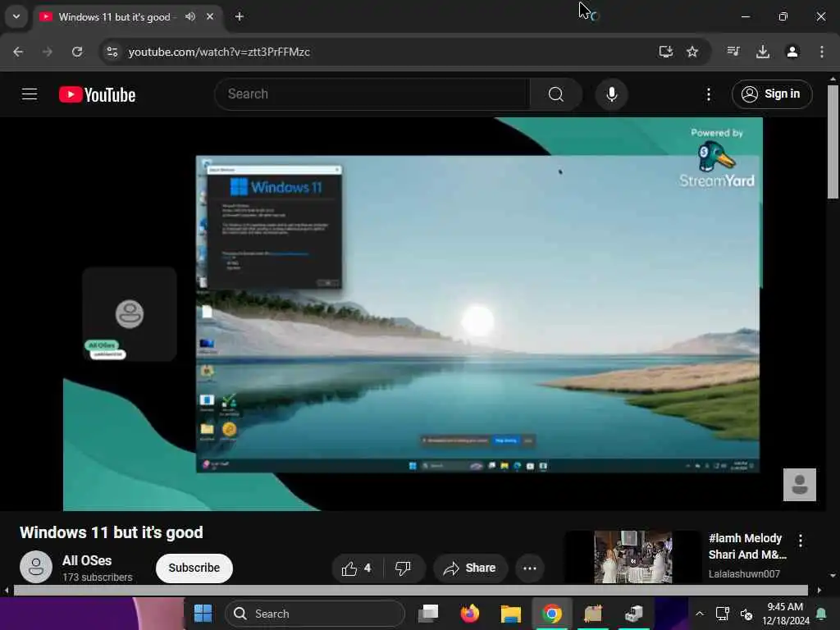This screenshot has height=630, width=840.
Task: Install YouTube app from address bar icon
Action: pos(666,52)
